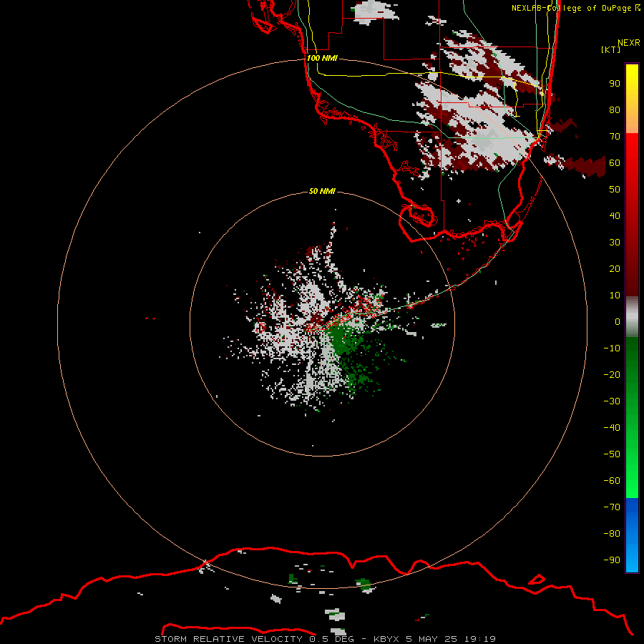Select the "-80" value on the velocity scale

click(612, 534)
